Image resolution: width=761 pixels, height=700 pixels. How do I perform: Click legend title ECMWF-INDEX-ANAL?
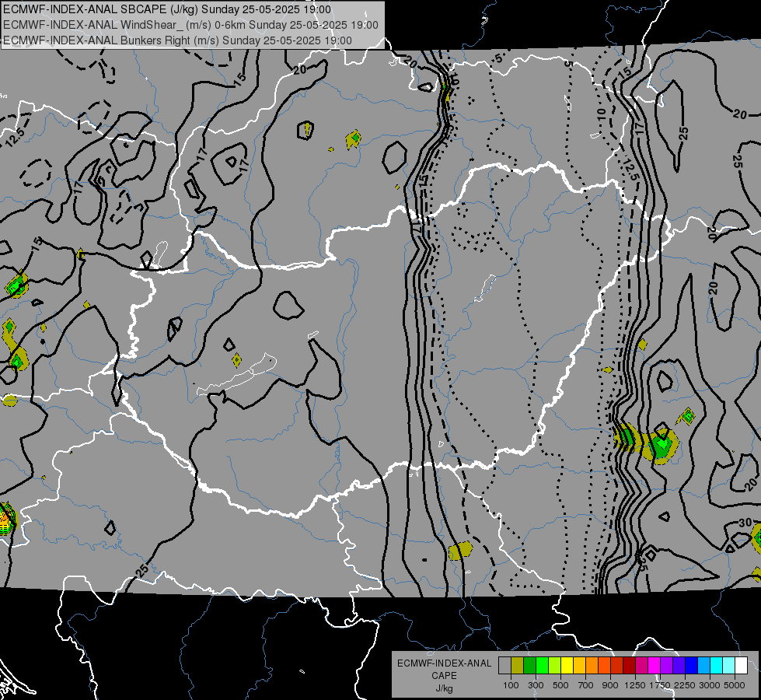point(444,663)
